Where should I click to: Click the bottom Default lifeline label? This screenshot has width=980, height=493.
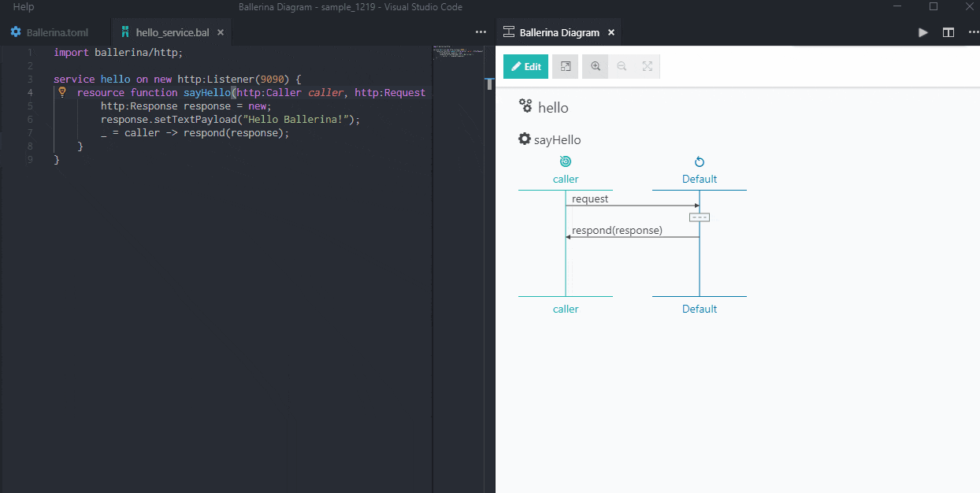pos(700,310)
